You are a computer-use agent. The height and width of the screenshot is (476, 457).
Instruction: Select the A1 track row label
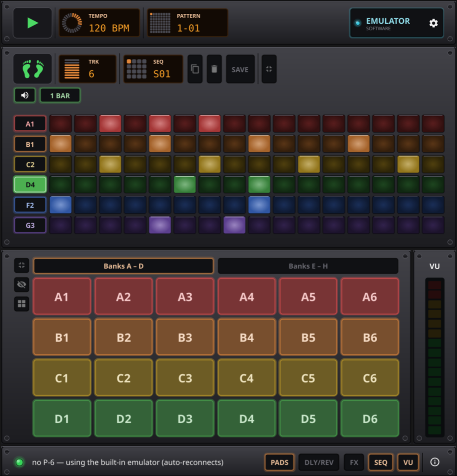click(x=30, y=124)
